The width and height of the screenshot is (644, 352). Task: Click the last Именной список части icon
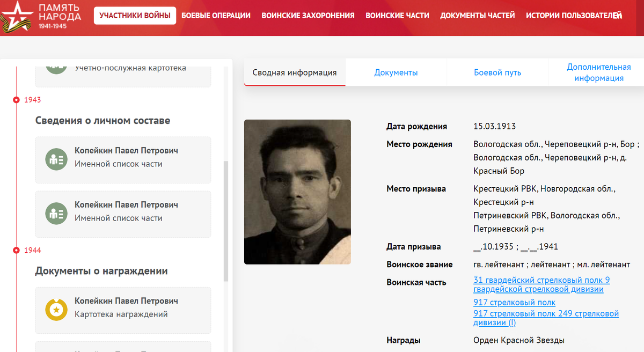(x=56, y=214)
